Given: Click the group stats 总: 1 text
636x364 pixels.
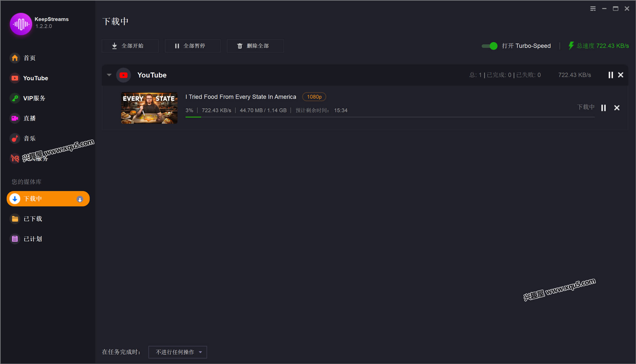Looking at the screenshot, I should [475, 75].
